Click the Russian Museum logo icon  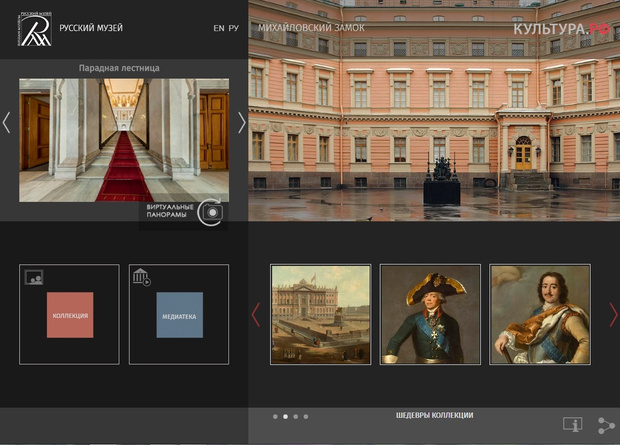tap(34, 29)
